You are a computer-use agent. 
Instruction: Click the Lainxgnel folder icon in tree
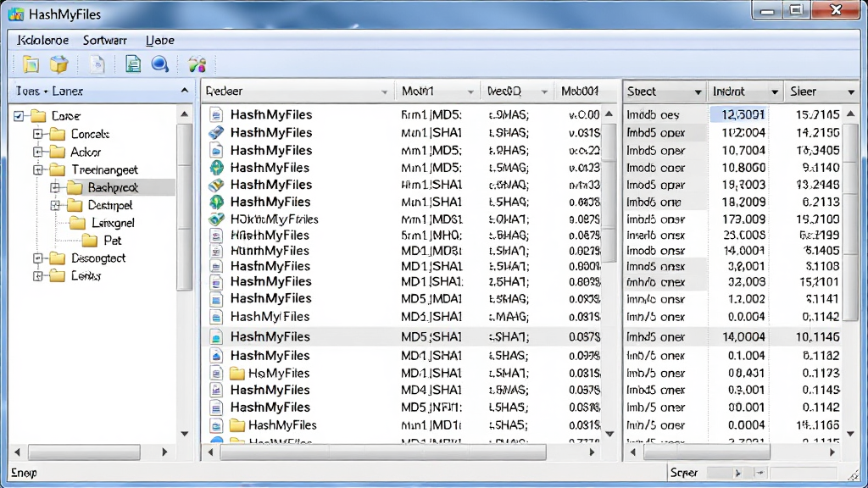click(x=77, y=223)
